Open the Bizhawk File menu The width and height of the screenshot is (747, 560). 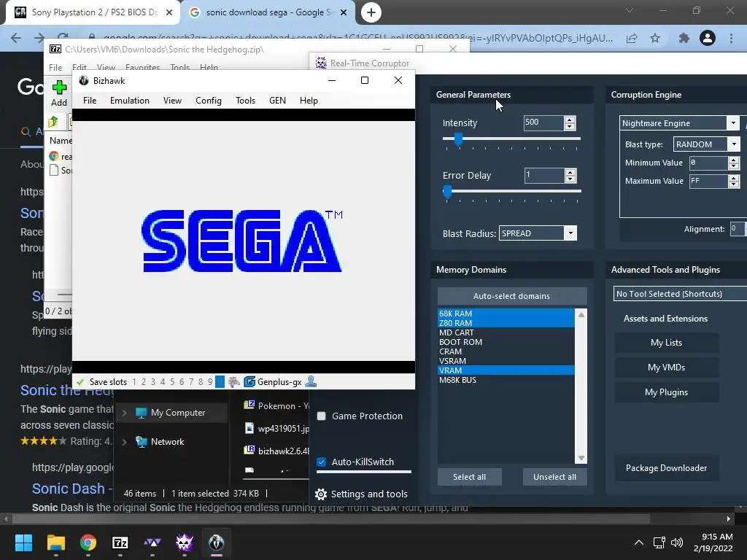point(90,101)
